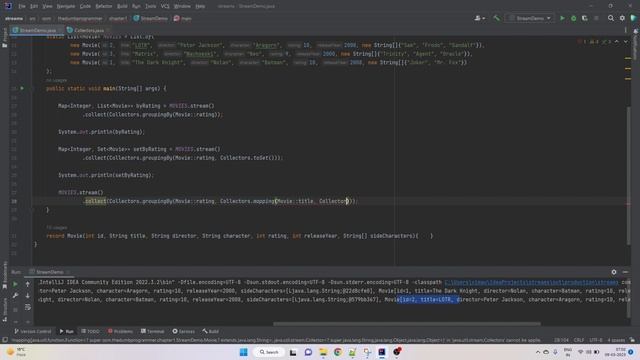Open the Code menu
The width and height of the screenshot is (640, 360).
tap(85, 6)
